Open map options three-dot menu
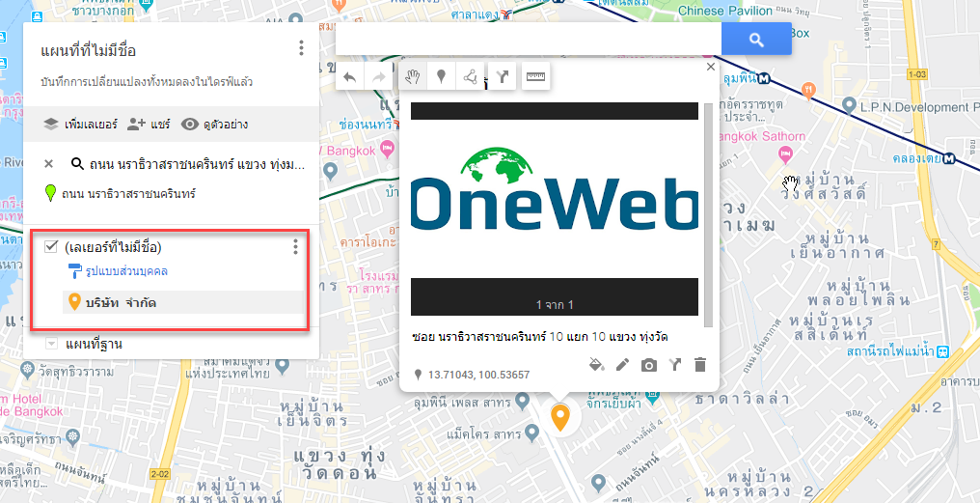 pyautogui.click(x=301, y=47)
